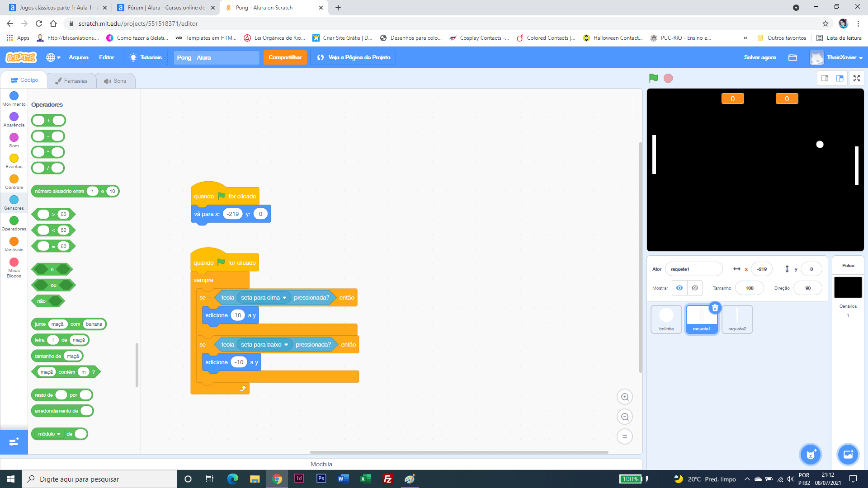Viewport: 868px width, 488px height.
Task: Open the Arquivo menu
Action: pyautogui.click(x=79, y=57)
